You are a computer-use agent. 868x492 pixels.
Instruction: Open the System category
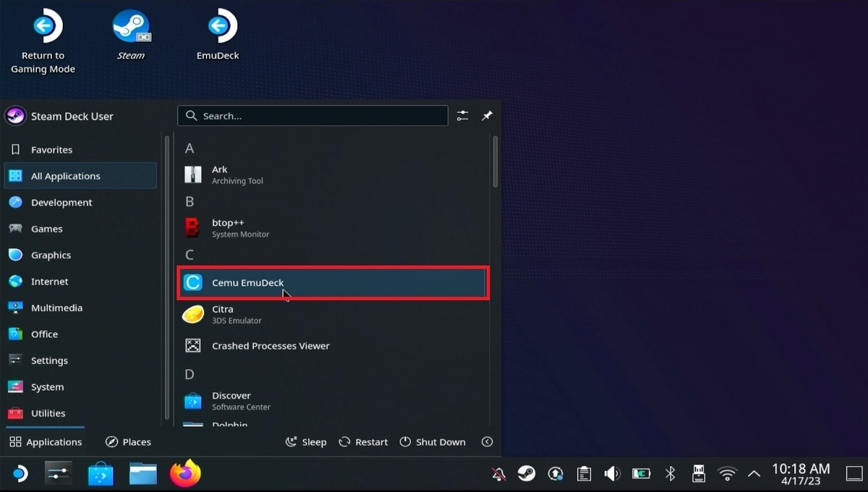pos(80,387)
